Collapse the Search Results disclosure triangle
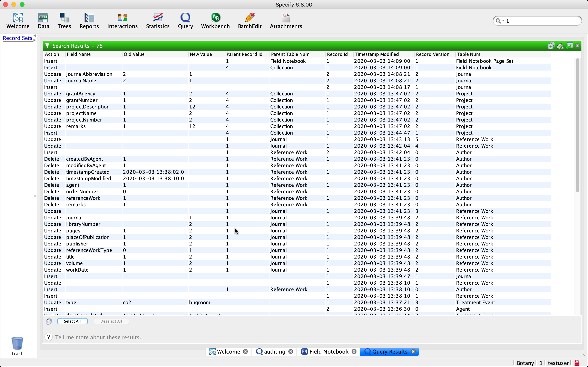Viewport: 588px width, 367px height. [48, 46]
